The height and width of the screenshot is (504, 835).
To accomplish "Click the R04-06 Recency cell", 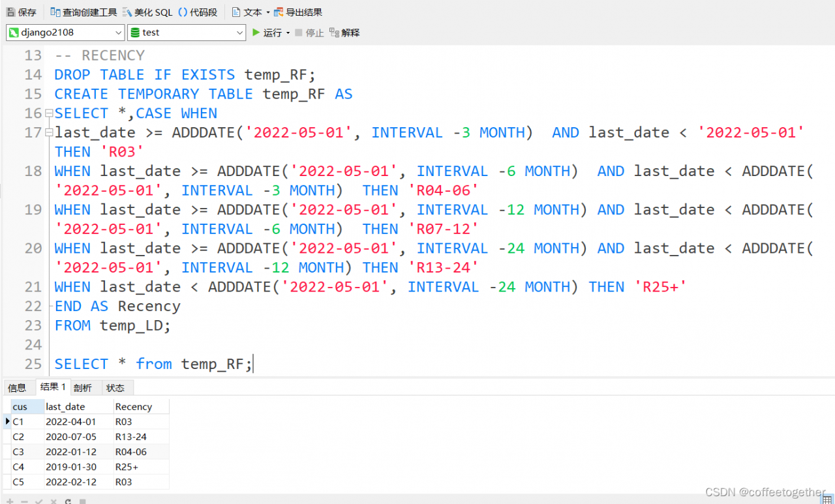I will [141, 452].
